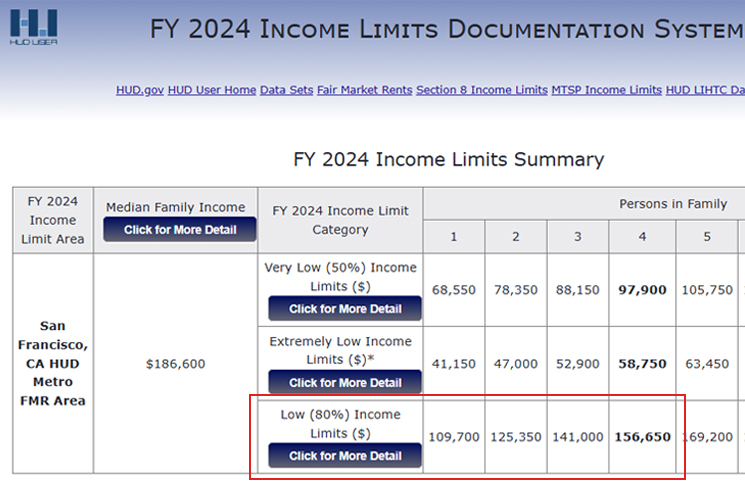Click the San Francisco HUD Metro FMR Area cell
This screenshot has height=497, width=745.
tap(53, 364)
